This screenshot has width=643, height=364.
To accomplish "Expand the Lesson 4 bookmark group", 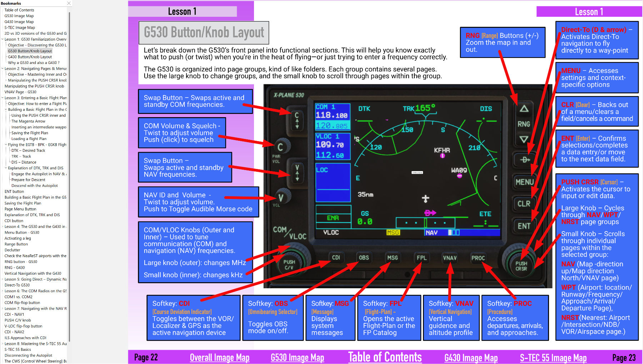I will [3, 226].
